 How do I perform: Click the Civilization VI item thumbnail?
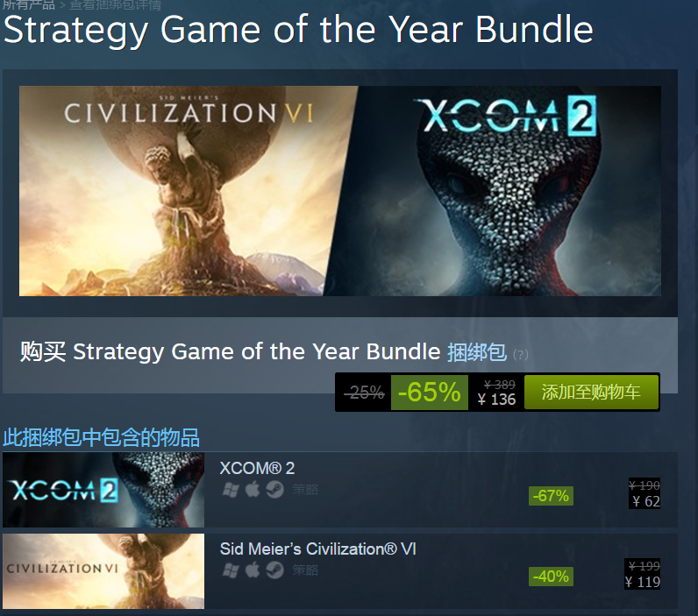(103, 570)
